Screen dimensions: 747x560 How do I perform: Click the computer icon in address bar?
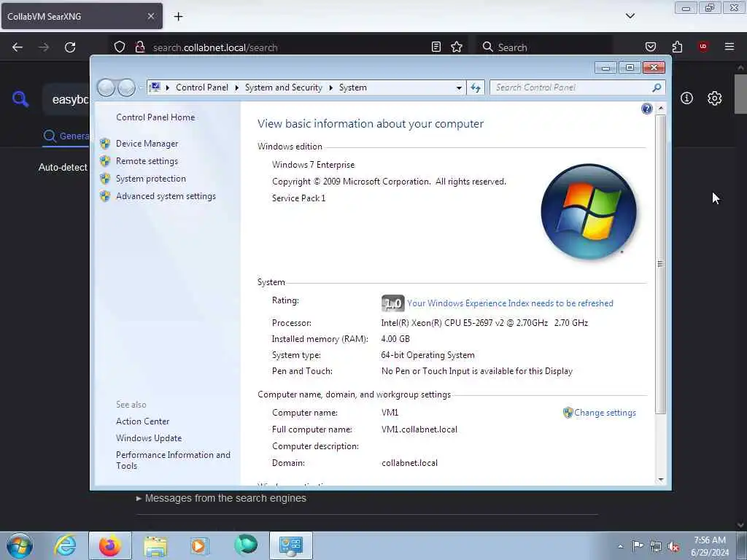(155, 87)
